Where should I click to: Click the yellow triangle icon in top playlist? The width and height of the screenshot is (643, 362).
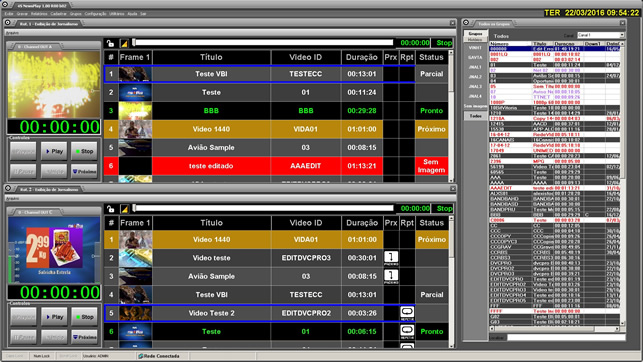[124, 43]
